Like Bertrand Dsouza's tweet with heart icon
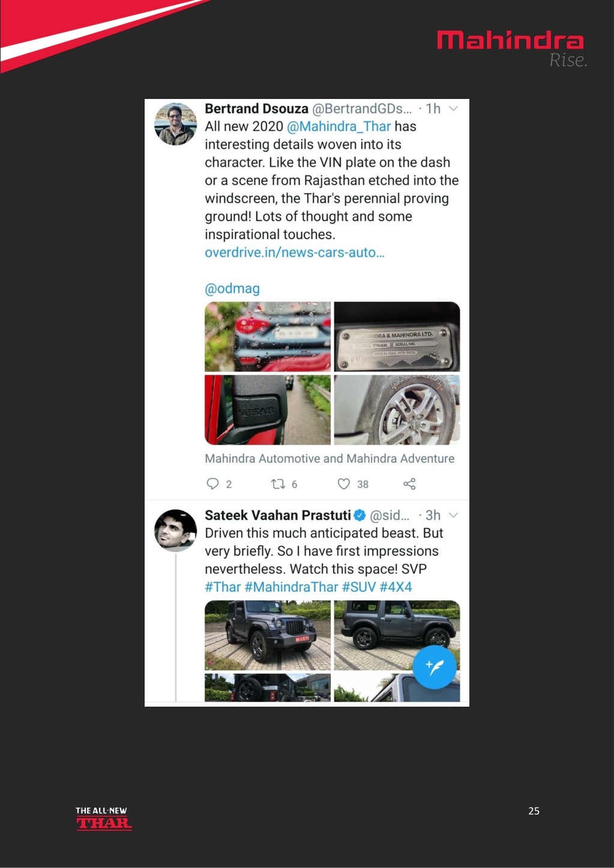Screen dimensions: 614x868 (343, 483)
